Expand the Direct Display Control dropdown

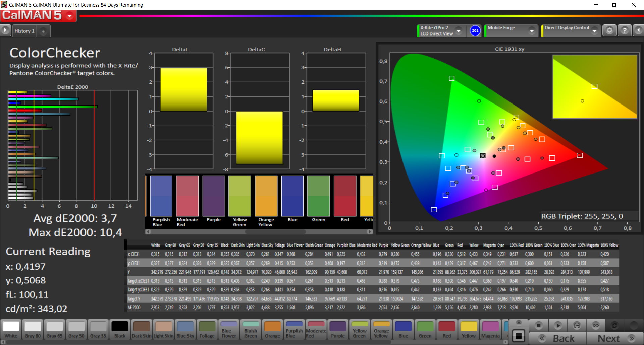[x=594, y=31]
